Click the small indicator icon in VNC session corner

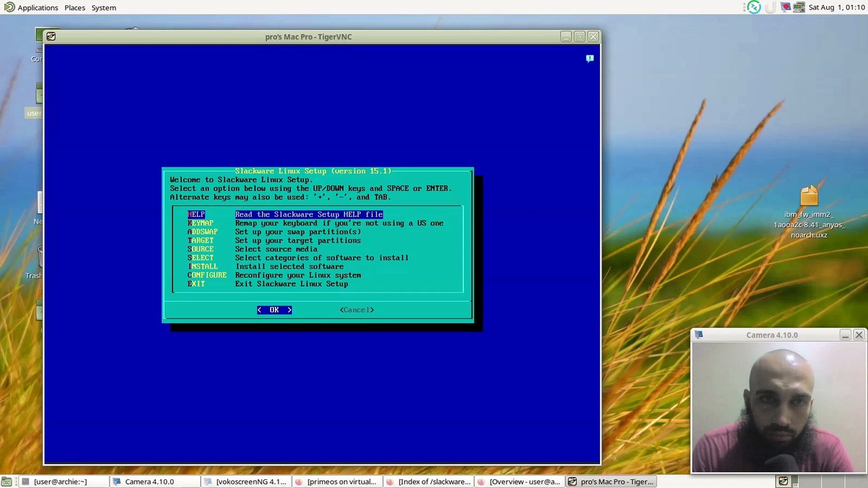point(590,59)
